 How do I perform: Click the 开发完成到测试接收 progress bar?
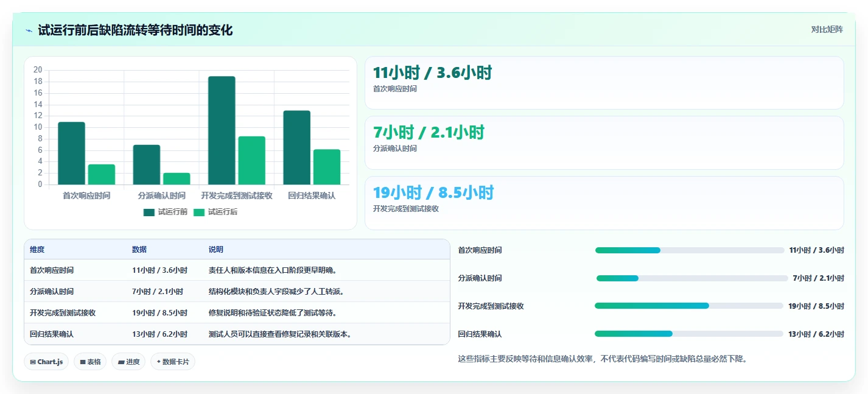coord(689,306)
